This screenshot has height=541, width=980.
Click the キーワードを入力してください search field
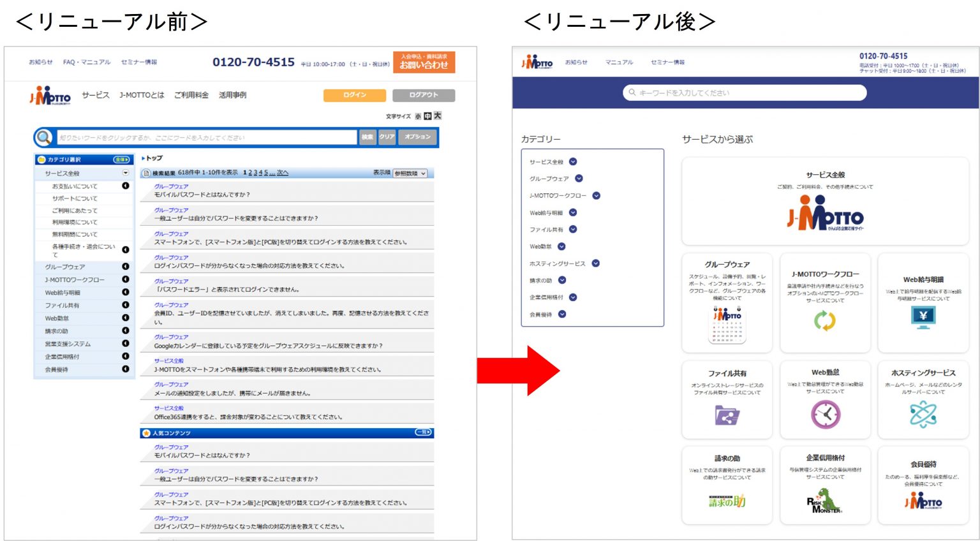click(x=746, y=93)
